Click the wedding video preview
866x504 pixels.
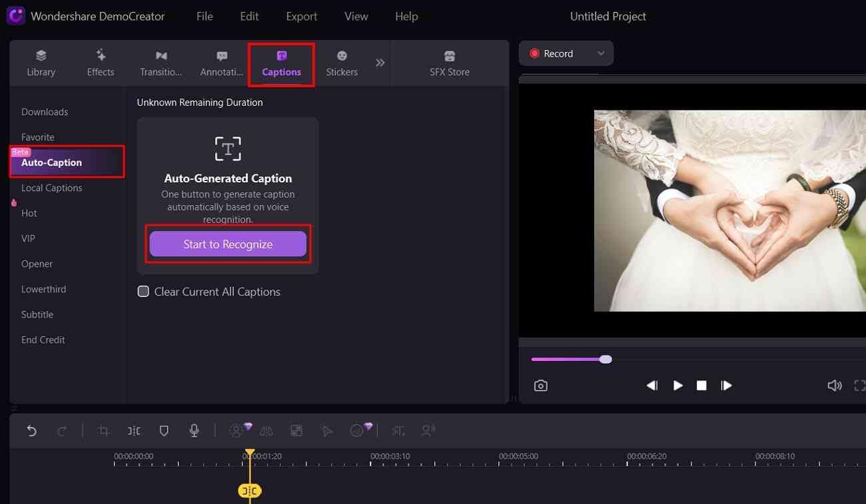(729, 211)
